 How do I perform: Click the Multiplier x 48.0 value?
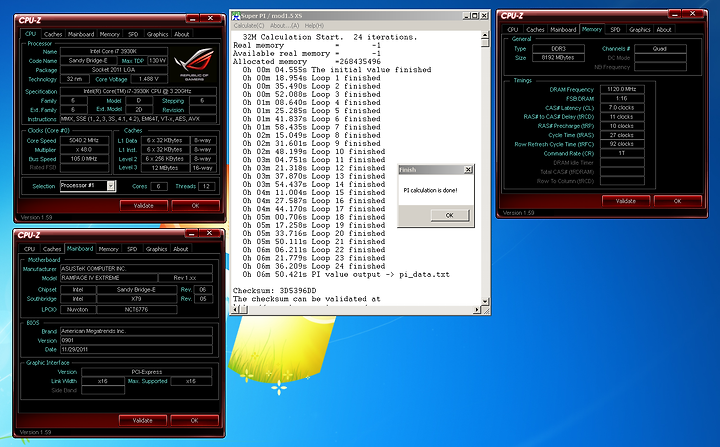coord(84,149)
